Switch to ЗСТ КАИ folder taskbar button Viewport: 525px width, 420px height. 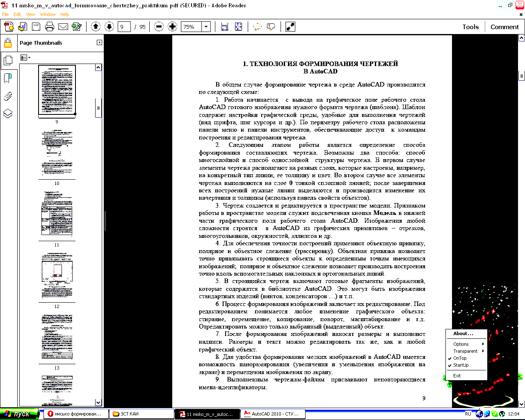(142, 414)
